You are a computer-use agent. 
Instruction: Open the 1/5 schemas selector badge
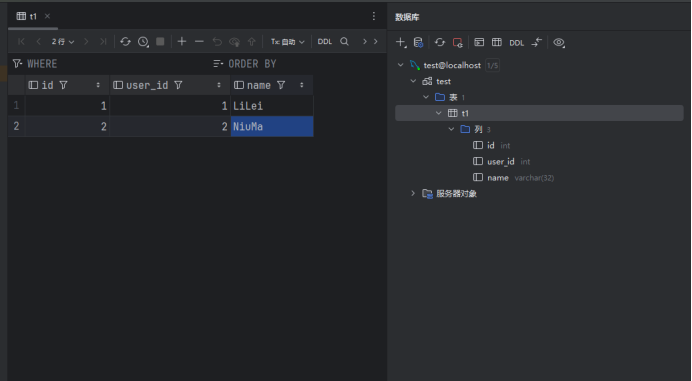point(493,65)
